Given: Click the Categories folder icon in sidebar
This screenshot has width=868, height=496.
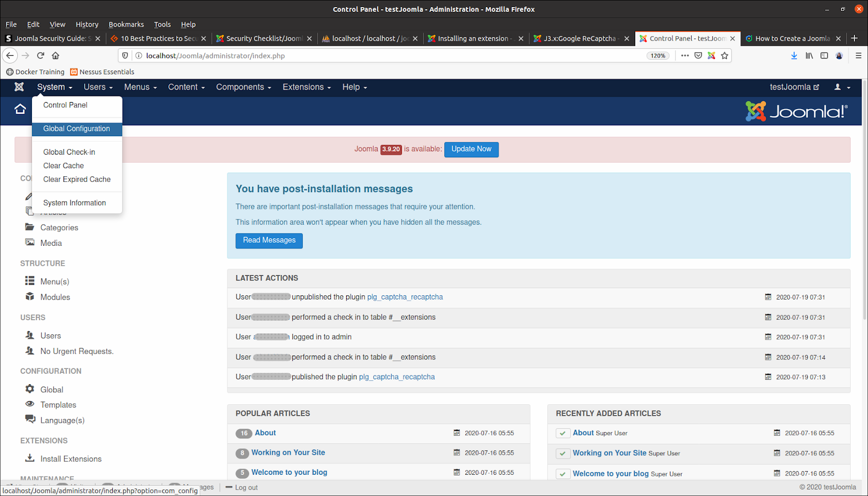Looking at the screenshot, I should tap(30, 227).
